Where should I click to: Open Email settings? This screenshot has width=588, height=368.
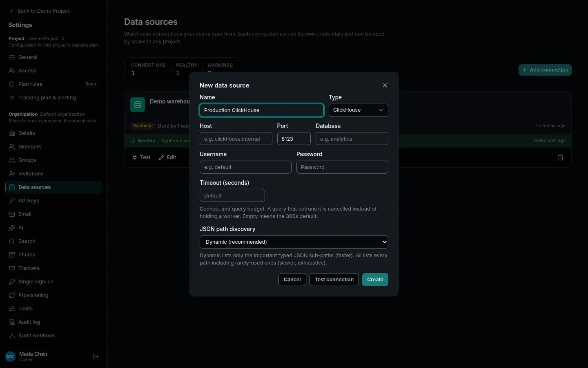click(x=53, y=214)
